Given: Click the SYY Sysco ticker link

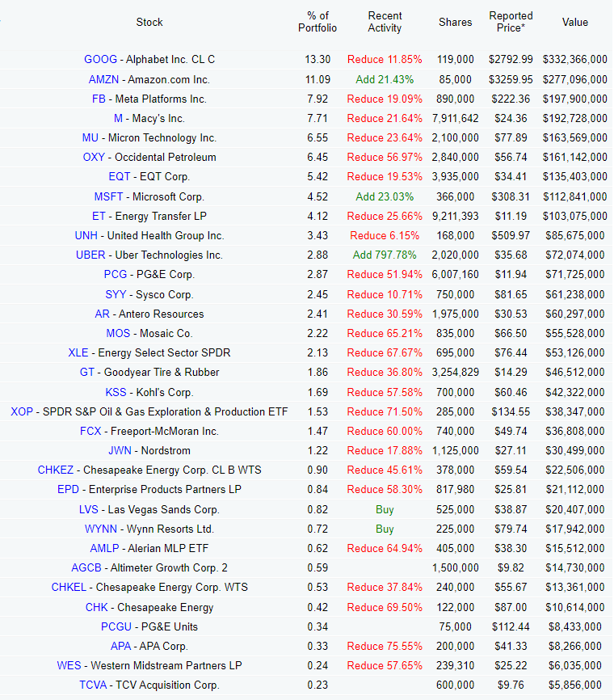Looking at the screenshot, I should (x=116, y=295).
